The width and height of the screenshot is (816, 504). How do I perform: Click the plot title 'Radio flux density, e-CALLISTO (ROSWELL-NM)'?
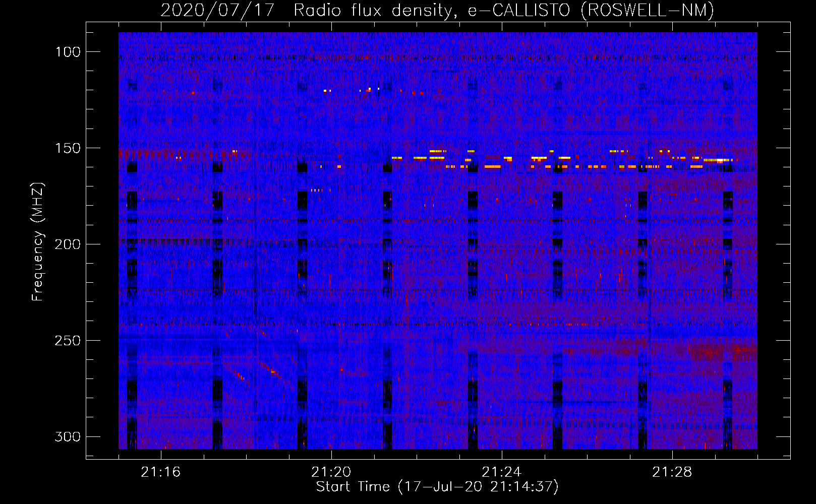click(x=504, y=10)
